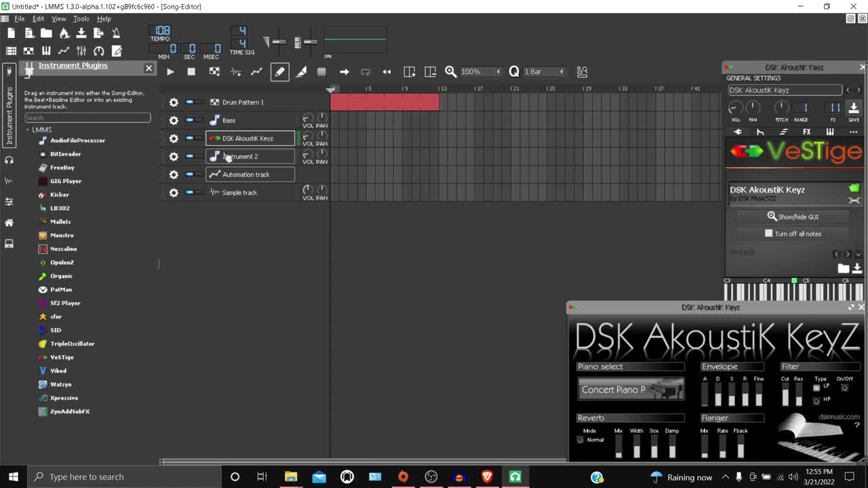Click the instrument plugins search field

(x=87, y=118)
